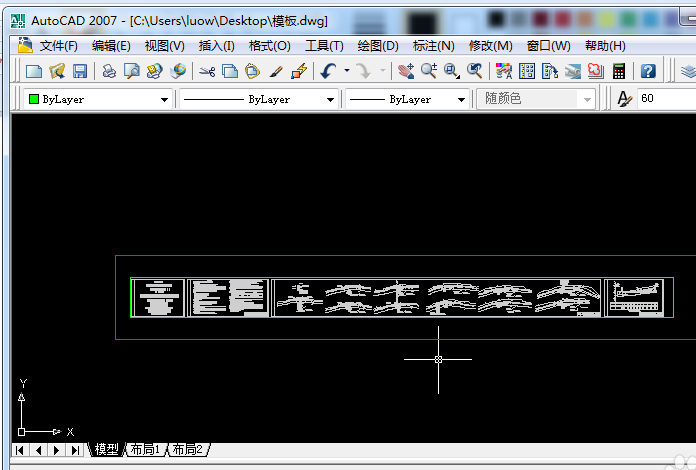The image size is (696, 470).
Task: Expand the 随颜色 plot style dropdown
Action: (587, 99)
